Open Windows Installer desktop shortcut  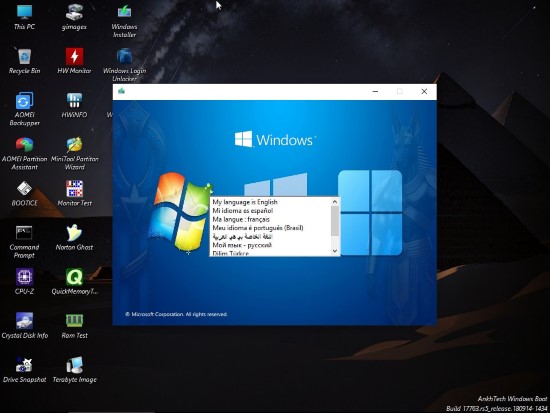click(124, 21)
